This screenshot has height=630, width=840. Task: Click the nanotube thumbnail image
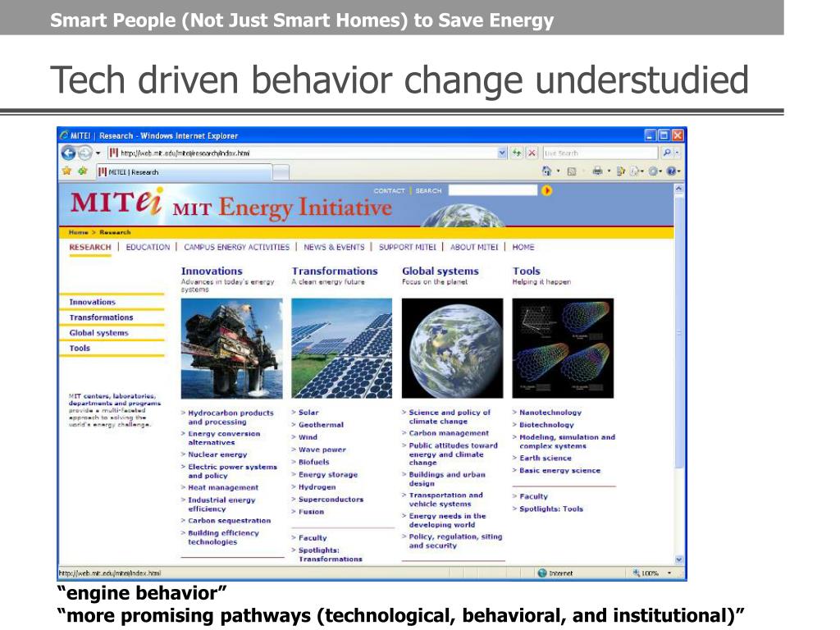(563, 348)
